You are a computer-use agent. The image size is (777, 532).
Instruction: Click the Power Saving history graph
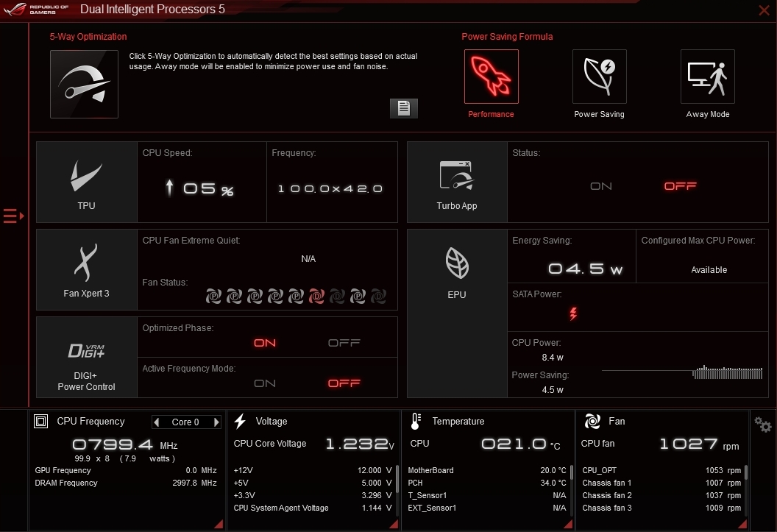(x=682, y=372)
